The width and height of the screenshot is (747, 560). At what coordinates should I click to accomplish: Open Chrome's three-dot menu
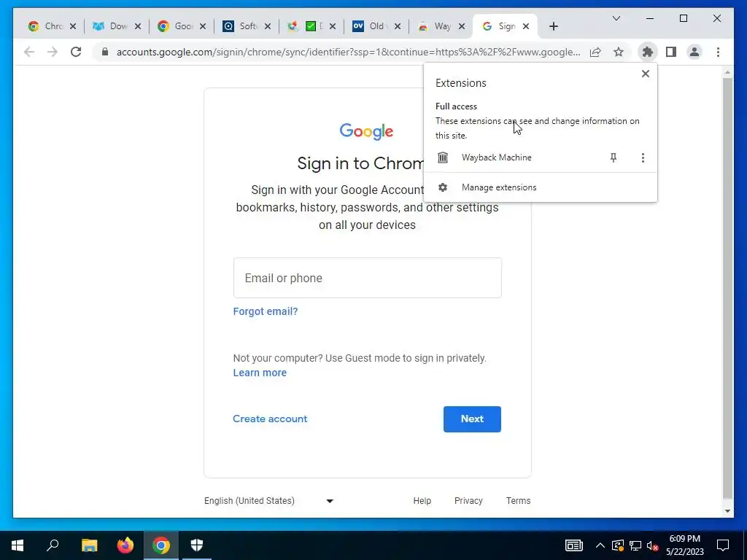[718, 52]
